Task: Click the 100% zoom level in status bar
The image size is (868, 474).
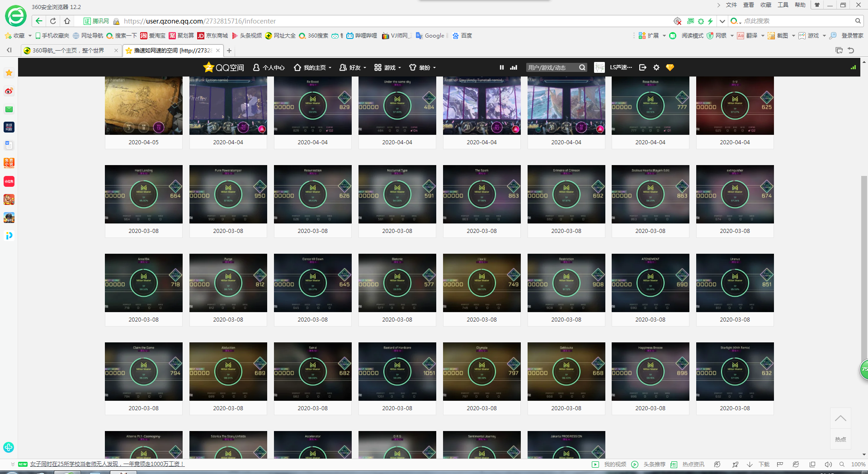Action: 858,465
